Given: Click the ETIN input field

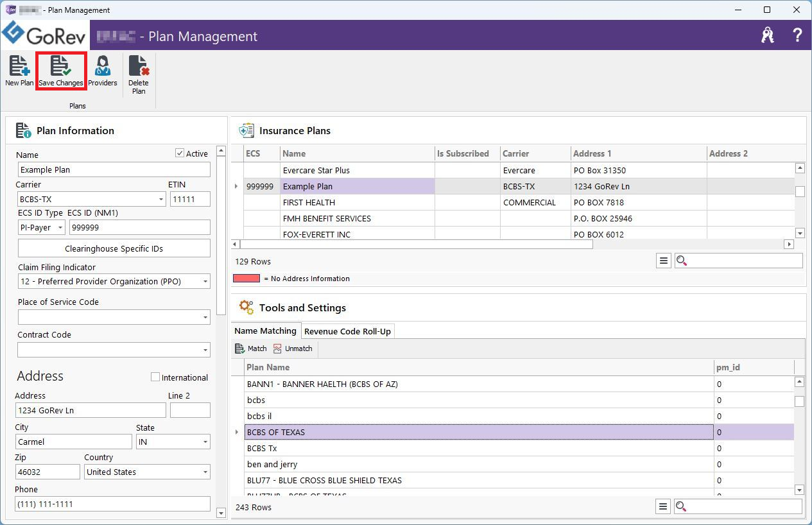Looking at the screenshot, I should pyautogui.click(x=190, y=200).
